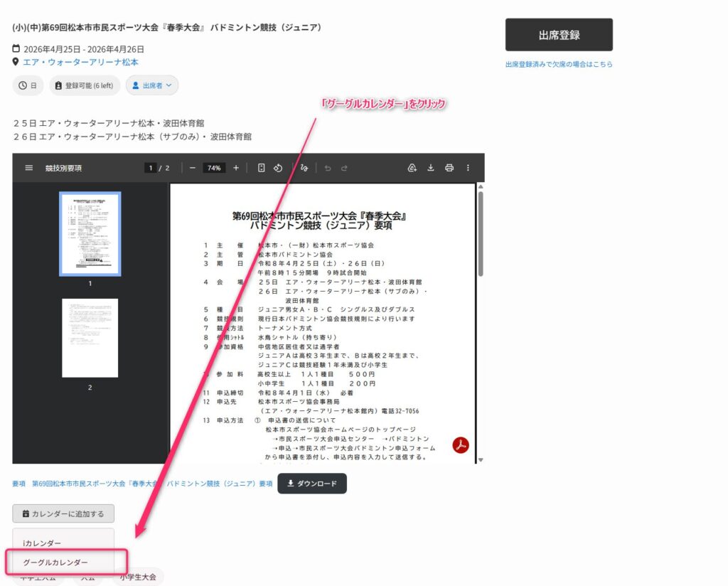Open the エア・ウォーターアリーナ松本 venue link

(x=80, y=62)
